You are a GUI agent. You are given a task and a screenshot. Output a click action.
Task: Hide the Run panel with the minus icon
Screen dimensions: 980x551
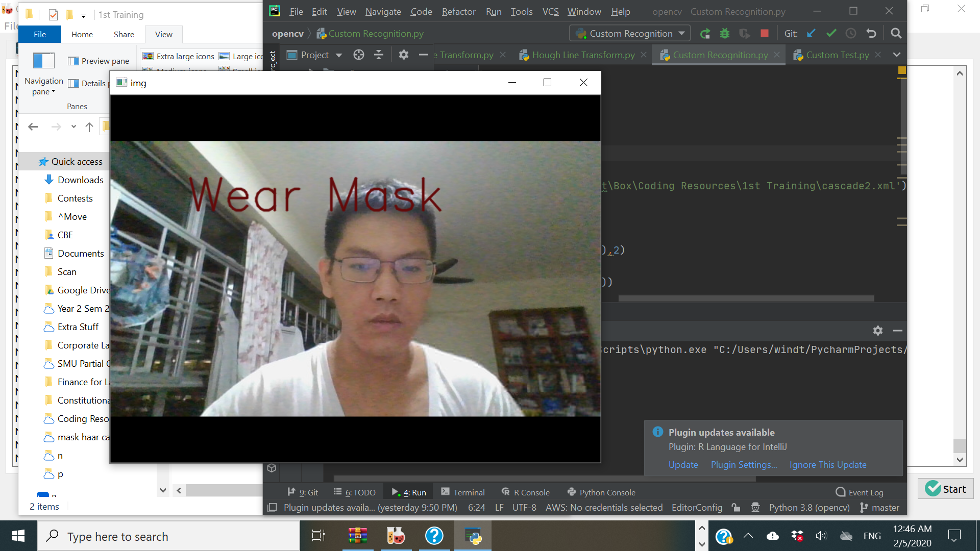[x=898, y=331]
